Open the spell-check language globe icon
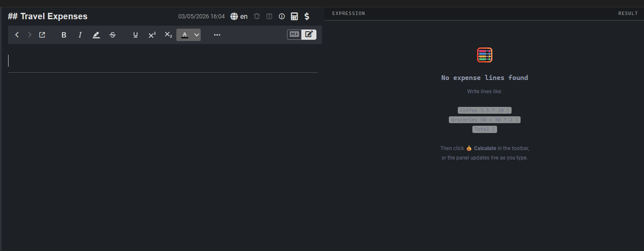The width and height of the screenshot is (644, 251). [x=234, y=16]
